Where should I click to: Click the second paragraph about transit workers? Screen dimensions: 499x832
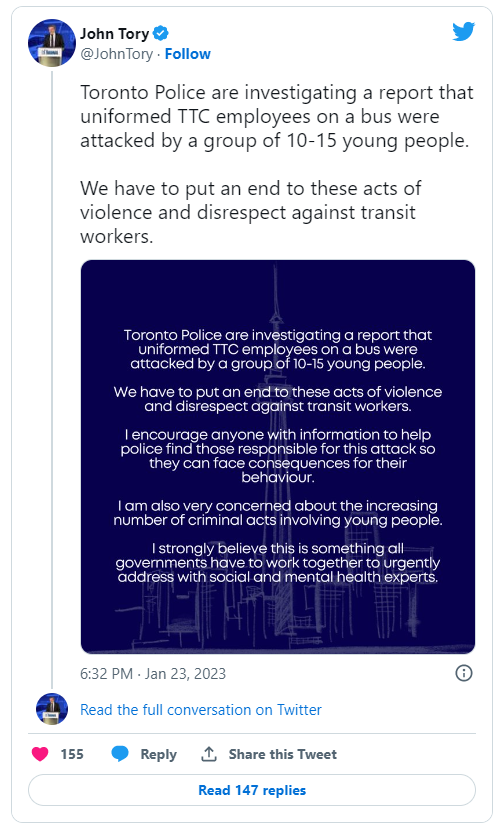coord(251,212)
